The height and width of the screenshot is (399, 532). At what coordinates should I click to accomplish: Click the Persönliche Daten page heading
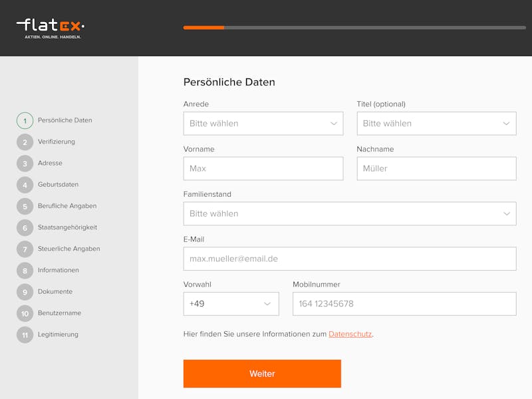229,82
